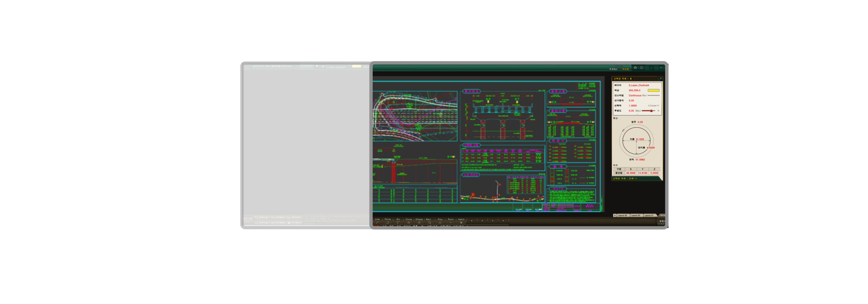Click the 선축척 value 1.0000
This screenshot has height=304, width=868.
tap(633, 106)
